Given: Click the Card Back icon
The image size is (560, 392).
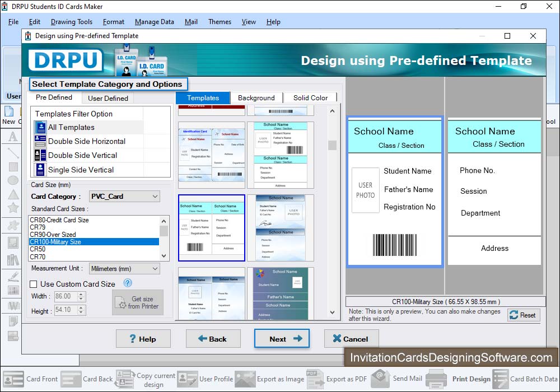Looking at the screenshot, I should point(71,379).
